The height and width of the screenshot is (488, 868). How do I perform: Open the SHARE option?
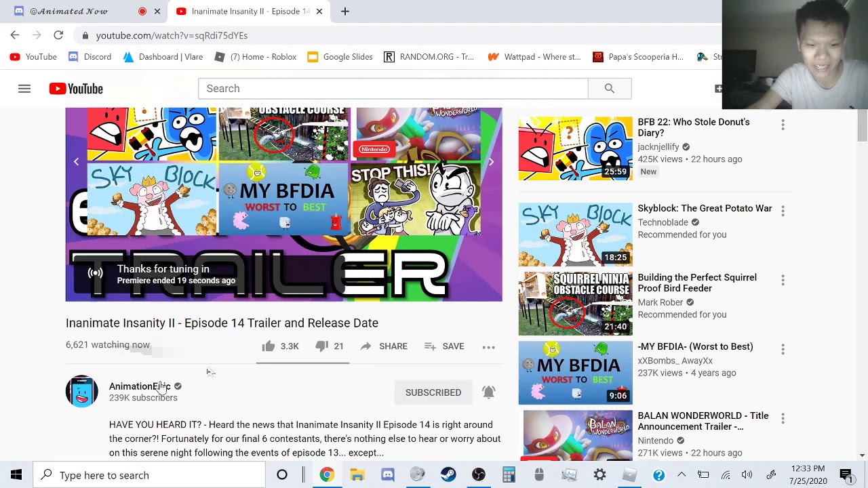(x=384, y=346)
